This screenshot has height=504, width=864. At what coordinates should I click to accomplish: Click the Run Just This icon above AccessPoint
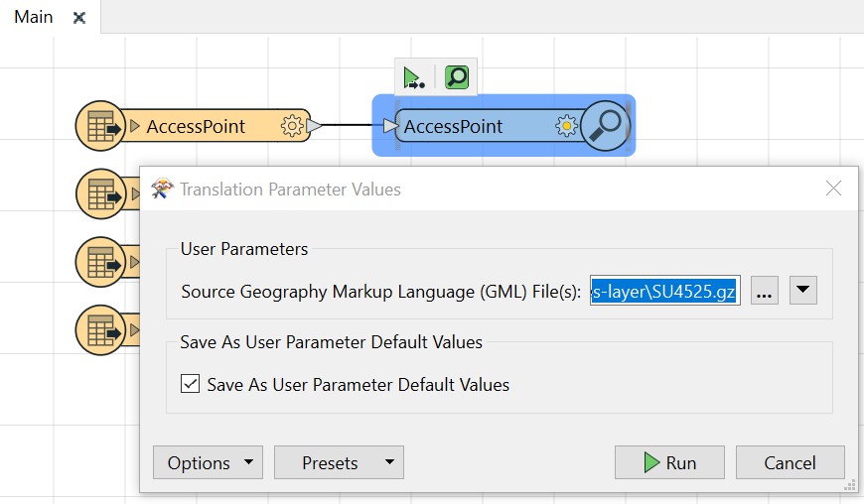413,77
